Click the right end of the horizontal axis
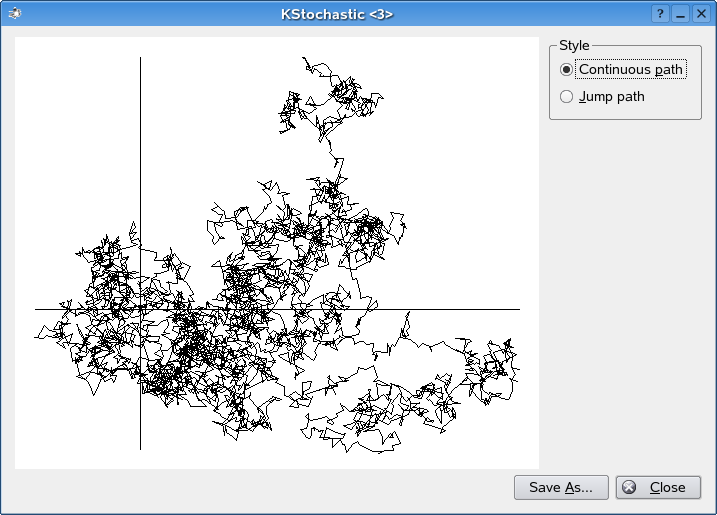 (x=517, y=309)
